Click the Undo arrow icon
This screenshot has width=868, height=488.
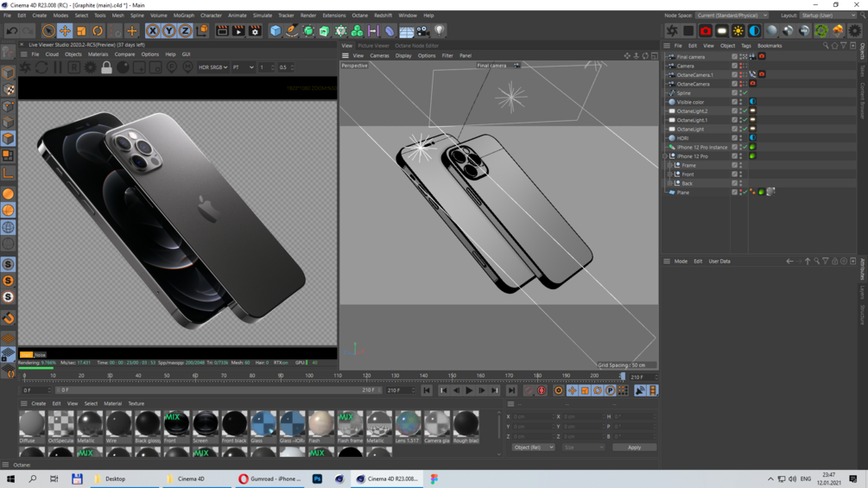click(11, 31)
